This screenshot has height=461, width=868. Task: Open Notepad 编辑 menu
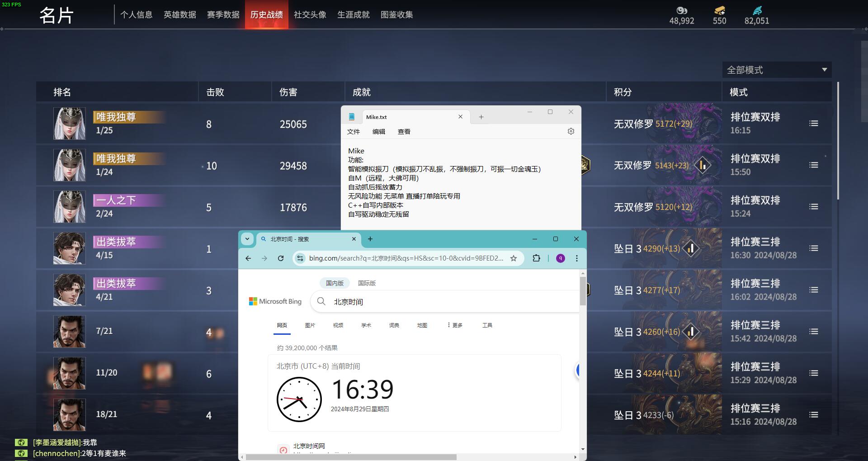tap(379, 132)
